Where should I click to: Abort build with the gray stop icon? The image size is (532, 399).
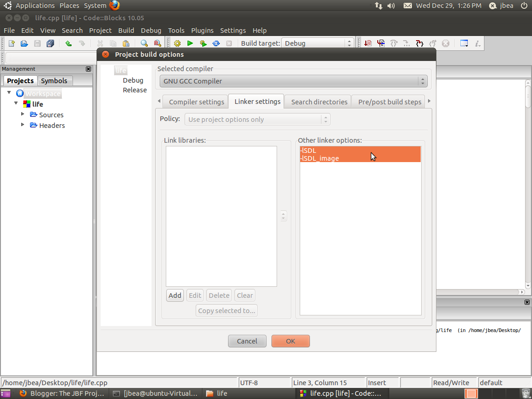[229, 43]
